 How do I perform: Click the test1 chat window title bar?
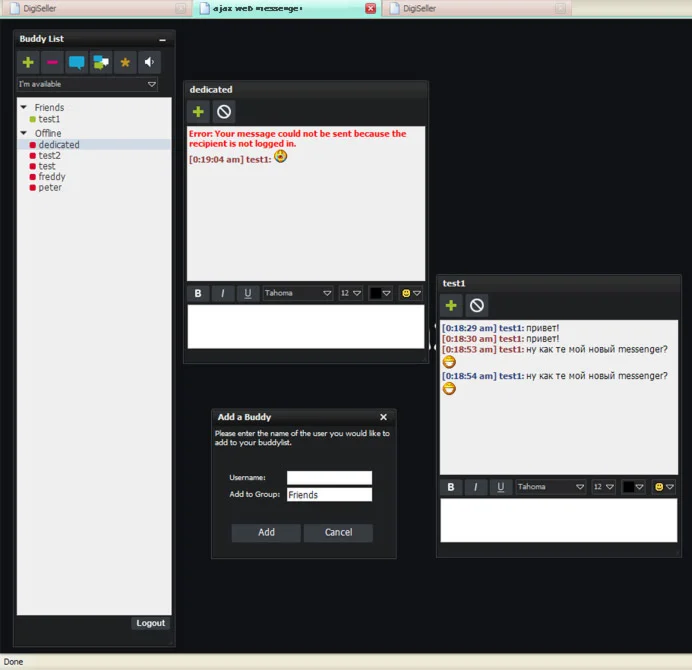(559, 283)
